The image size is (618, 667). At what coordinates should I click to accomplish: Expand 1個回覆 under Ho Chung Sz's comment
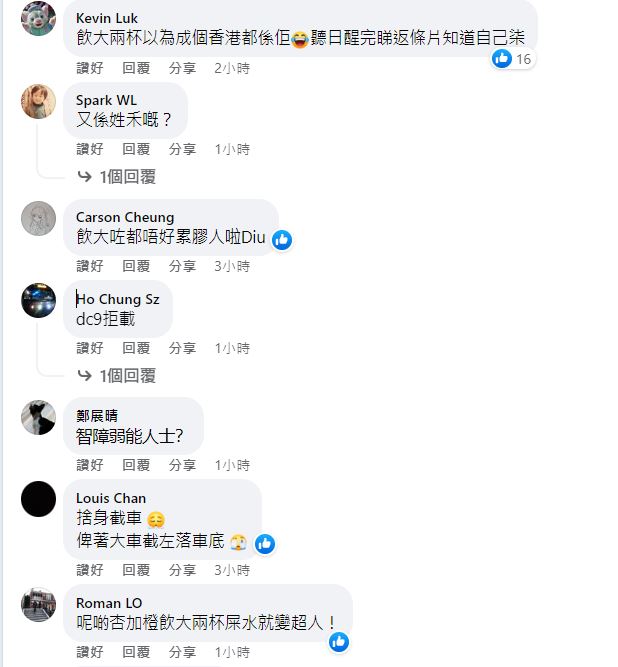click(117, 376)
